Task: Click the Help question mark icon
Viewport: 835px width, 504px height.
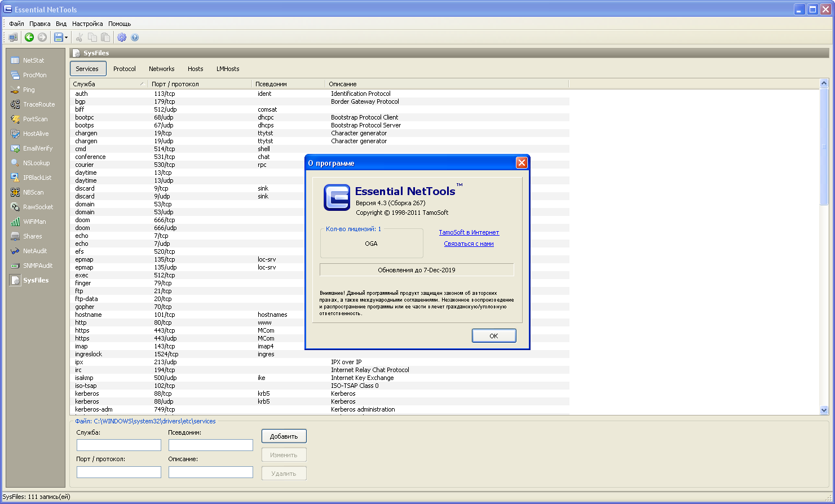Action: click(135, 37)
